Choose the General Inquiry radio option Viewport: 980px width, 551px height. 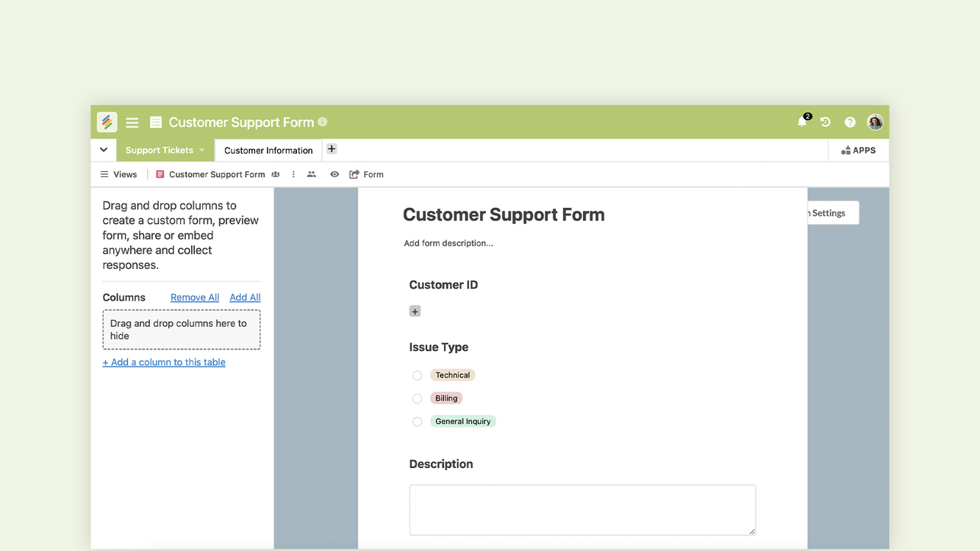pyautogui.click(x=417, y=422)
